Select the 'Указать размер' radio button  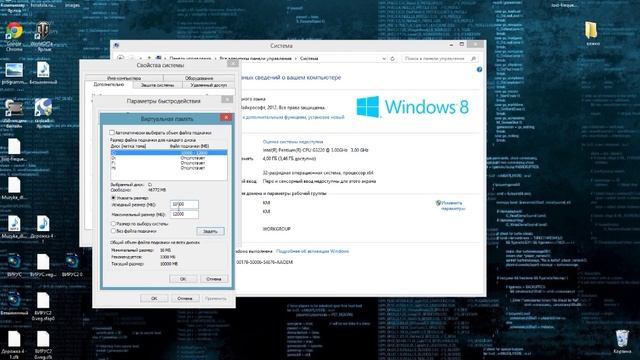coord(113,198)
